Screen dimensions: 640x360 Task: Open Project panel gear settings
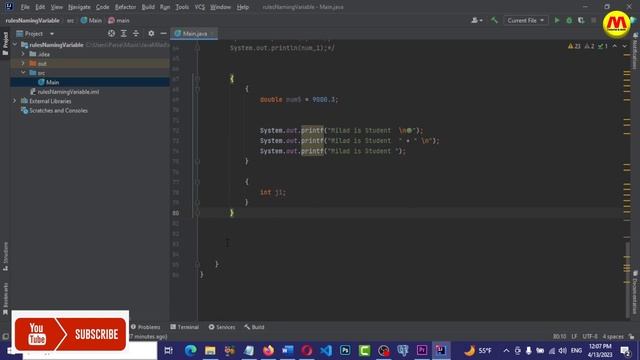click(151, 33)
